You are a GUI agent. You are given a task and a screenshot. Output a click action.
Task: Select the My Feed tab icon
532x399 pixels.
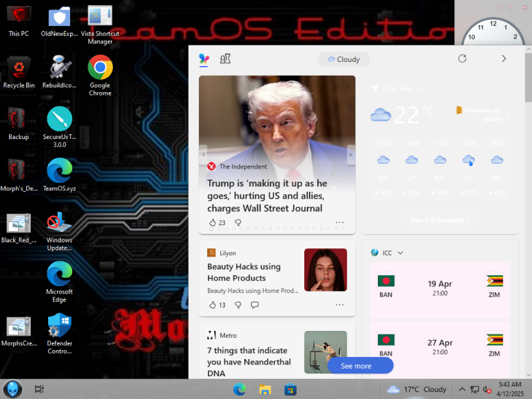[204, 59]
